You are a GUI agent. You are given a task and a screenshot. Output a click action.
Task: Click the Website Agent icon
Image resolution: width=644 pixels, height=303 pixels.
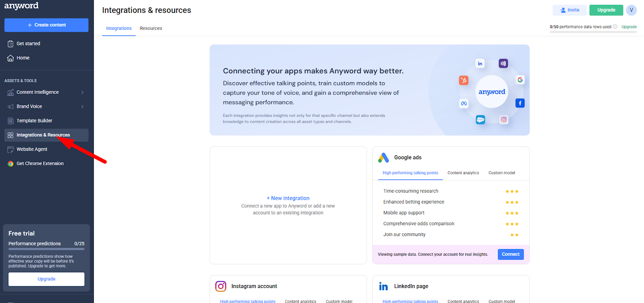[10, 149]
